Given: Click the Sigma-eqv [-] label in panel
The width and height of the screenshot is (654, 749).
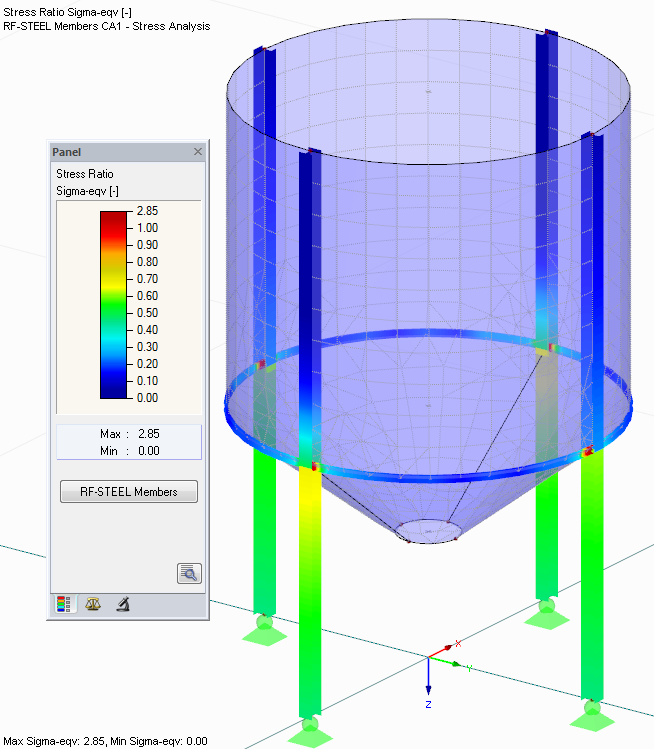Looking at the screenshot, I should (x=87, y=191).
